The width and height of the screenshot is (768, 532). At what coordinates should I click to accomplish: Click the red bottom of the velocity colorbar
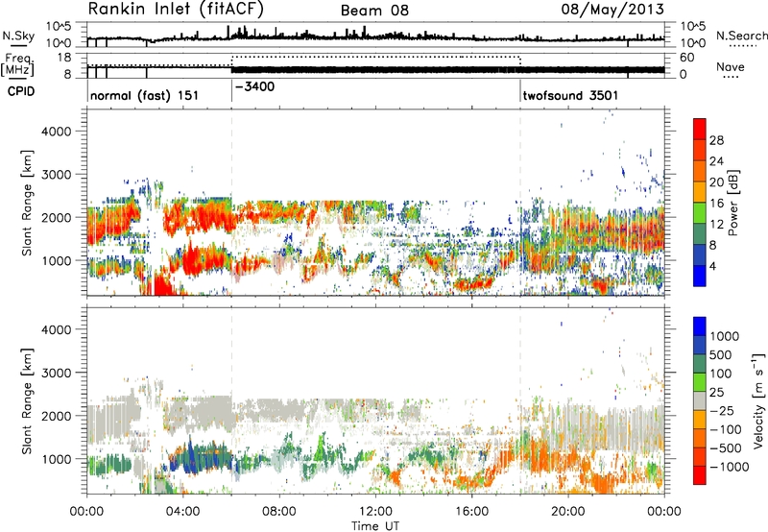700,475
